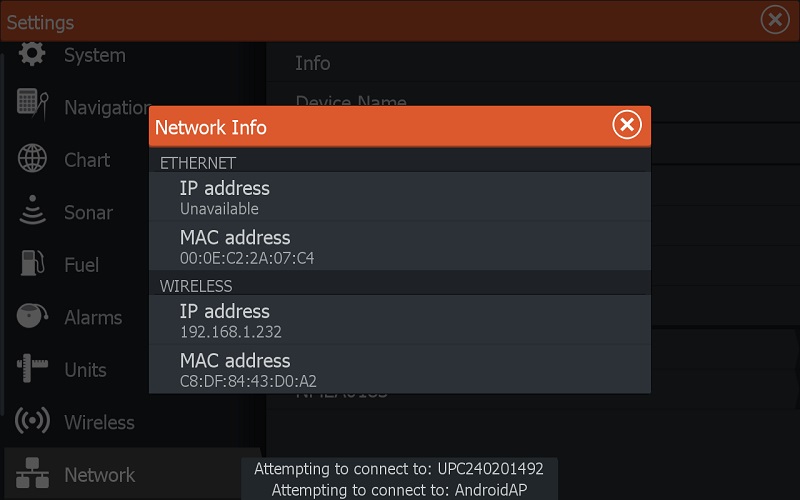The width and height of the screenshot is (800, 500).
Task: Click the Ethernet IP address row
Action: click(400, 197)
